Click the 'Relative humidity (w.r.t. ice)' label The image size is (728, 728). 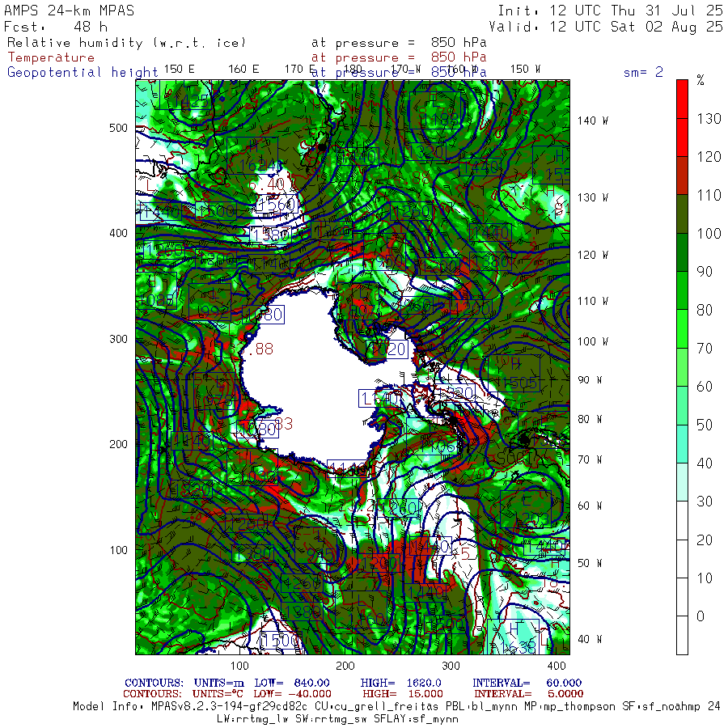(127, 43)
